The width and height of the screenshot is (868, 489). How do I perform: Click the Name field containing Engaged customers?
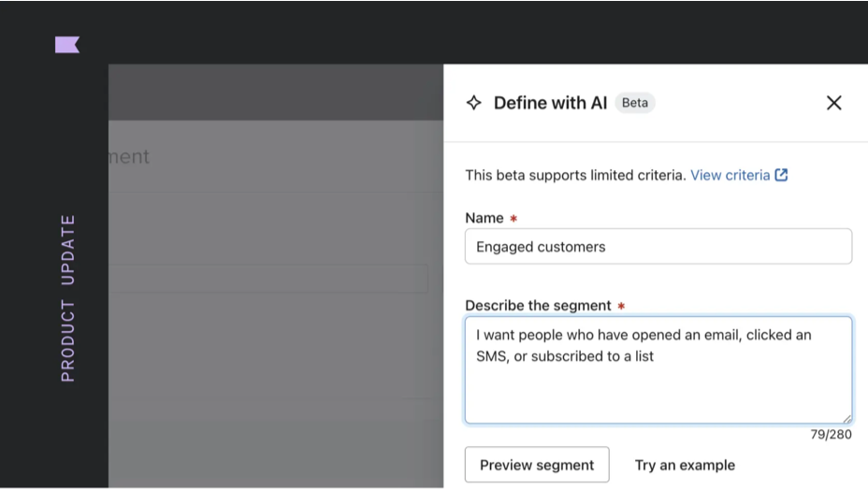coord(658,246)
